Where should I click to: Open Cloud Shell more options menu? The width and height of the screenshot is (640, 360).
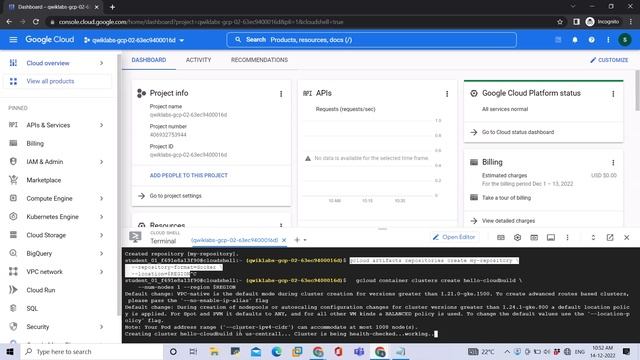pos(567,237)
